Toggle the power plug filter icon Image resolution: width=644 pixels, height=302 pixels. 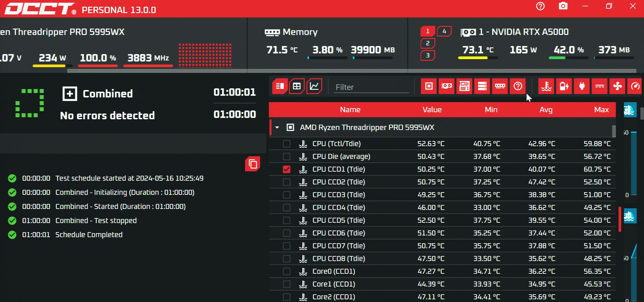[x=582, y=86]
